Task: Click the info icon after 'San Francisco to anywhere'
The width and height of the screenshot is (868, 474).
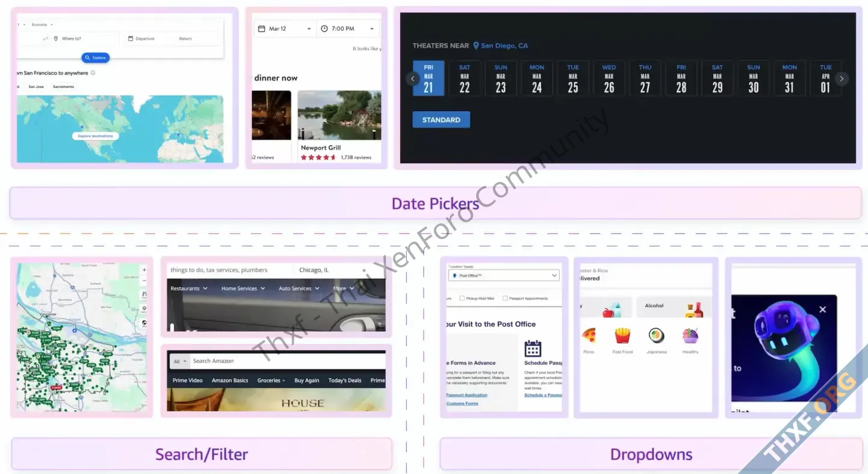Action: coord(93,73)
